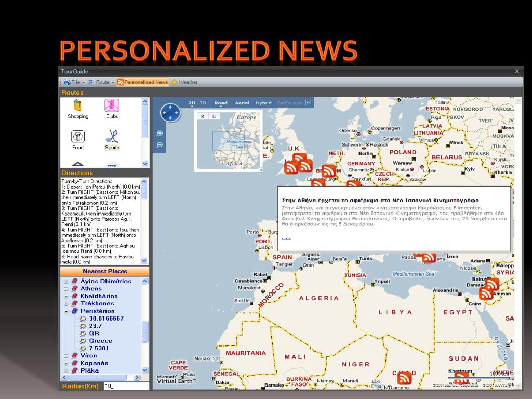Select the 23.7 longitude value
Screen dimensions: 532x399
96,326
